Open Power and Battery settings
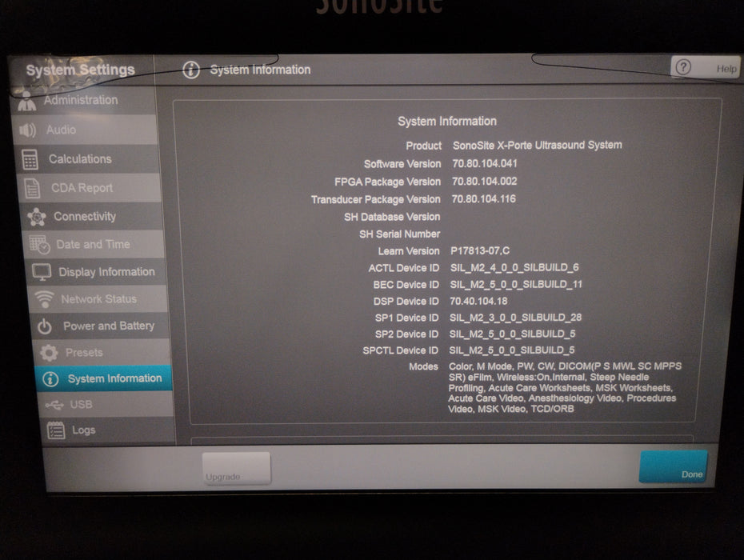The width and height of the screenshot is (744, 560). pyautogui.click(x=102, y=326)
